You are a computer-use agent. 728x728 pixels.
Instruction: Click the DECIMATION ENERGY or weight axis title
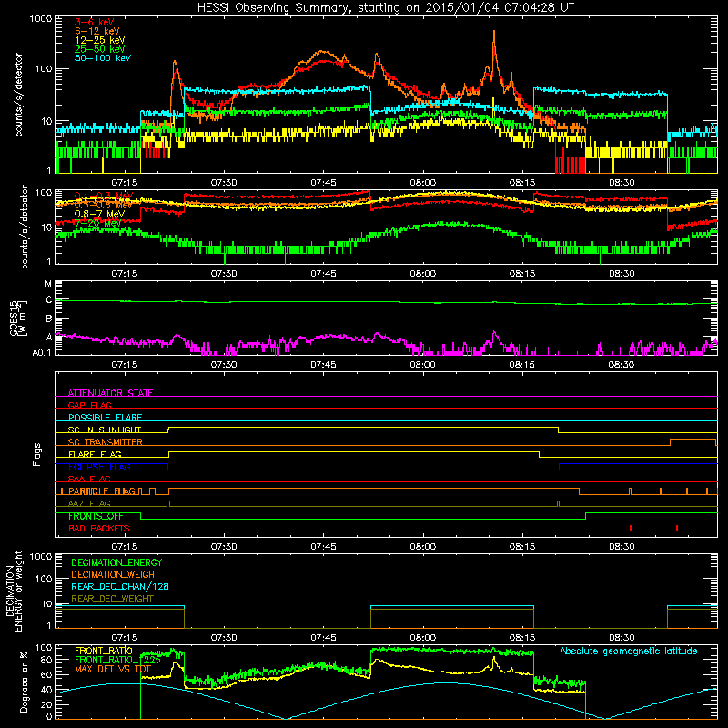14,591
